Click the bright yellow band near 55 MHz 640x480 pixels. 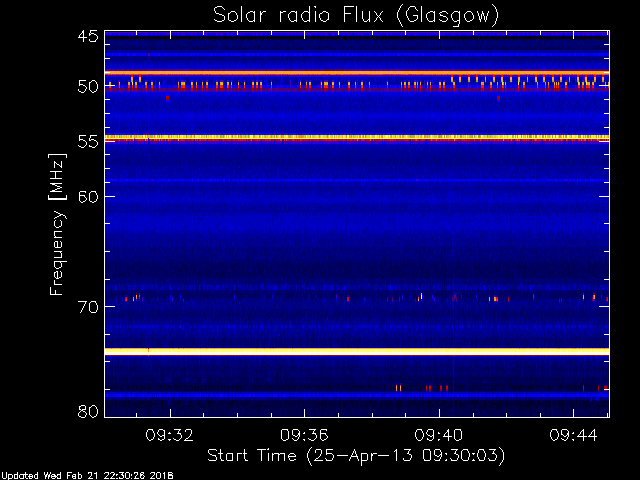tap(357, 138)
